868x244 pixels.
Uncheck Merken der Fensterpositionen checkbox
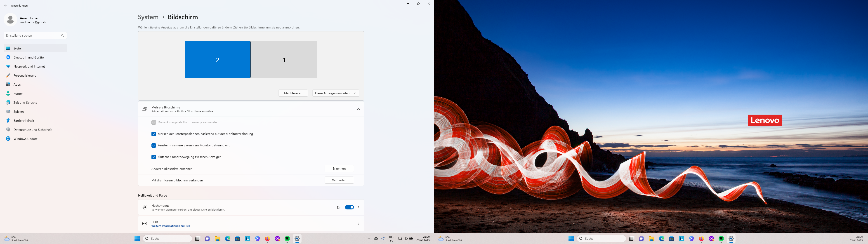point(154,134)
